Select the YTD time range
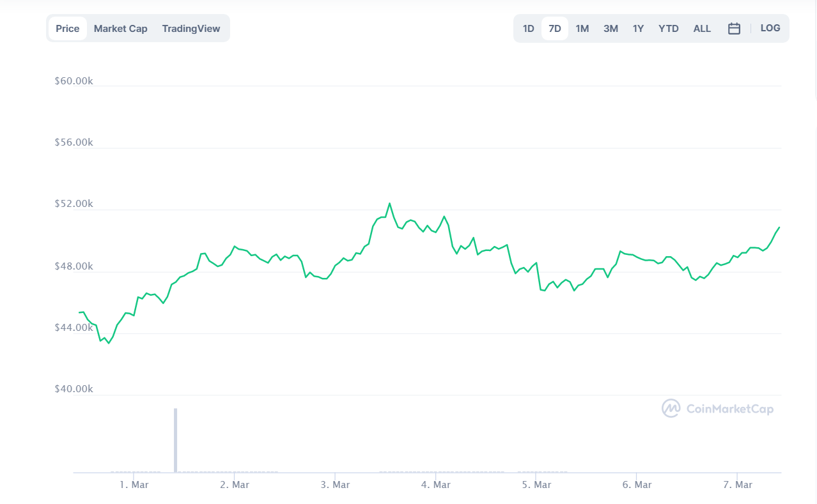This screenshot has width=817, height=504. (669, 29)
